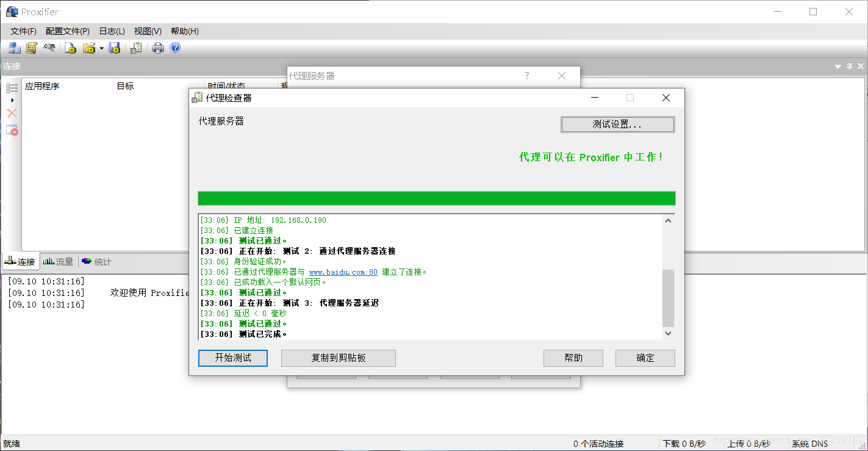Click log line 正在开始: 测试 3: 代理服务器延迟

pos(289,303)
